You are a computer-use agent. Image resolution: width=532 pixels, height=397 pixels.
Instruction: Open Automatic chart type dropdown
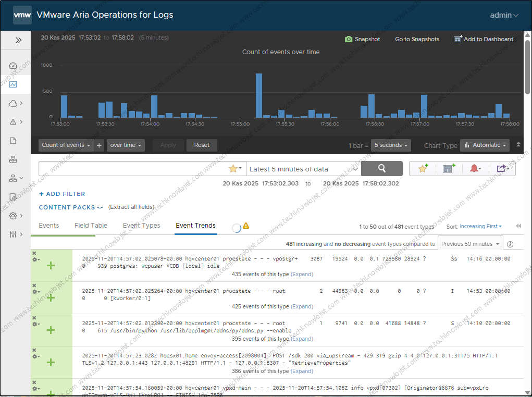pos(485,145)
